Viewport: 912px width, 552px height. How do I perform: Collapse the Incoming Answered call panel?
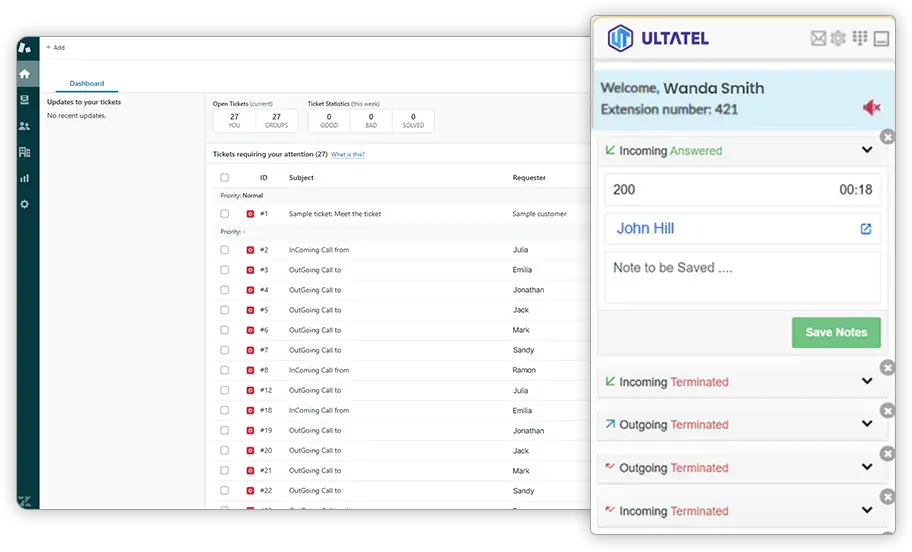tap(867, 151)
